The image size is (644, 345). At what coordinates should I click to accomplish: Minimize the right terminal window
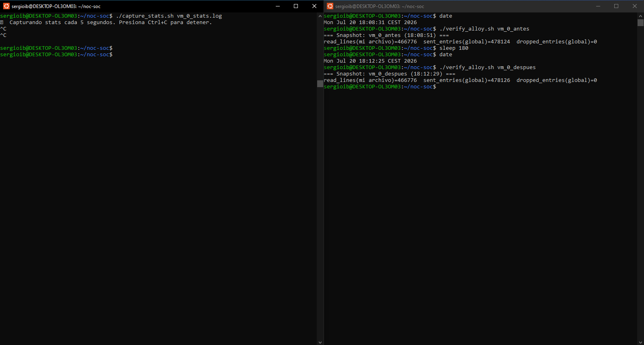click(x=598, y=6)
